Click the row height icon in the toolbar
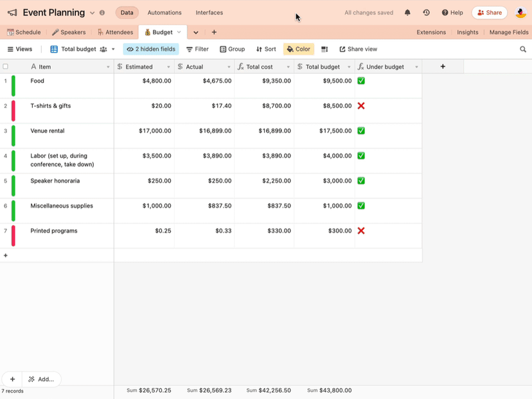This screenshot has width=532, height=399. [x=324, y=49]
